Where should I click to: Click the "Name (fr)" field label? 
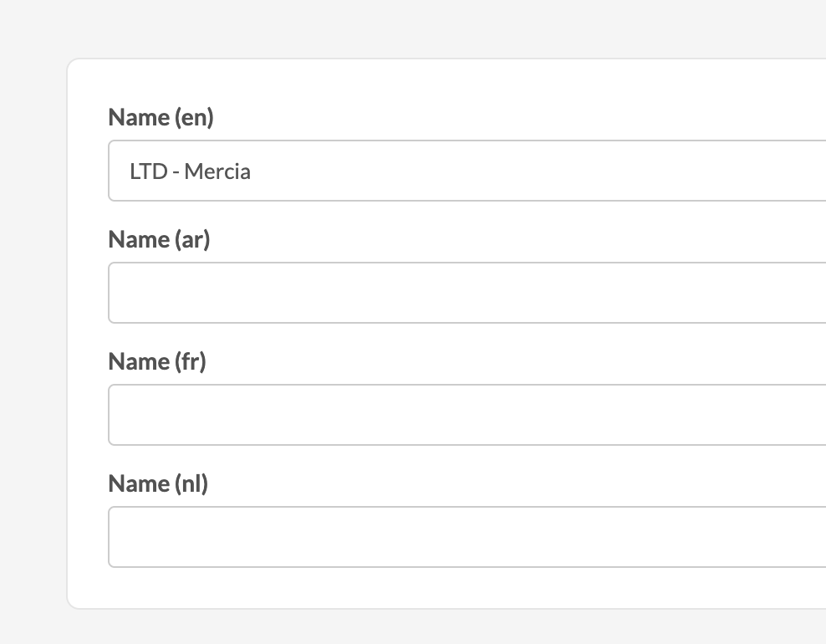pyautogui.click(x=157, y=362)
